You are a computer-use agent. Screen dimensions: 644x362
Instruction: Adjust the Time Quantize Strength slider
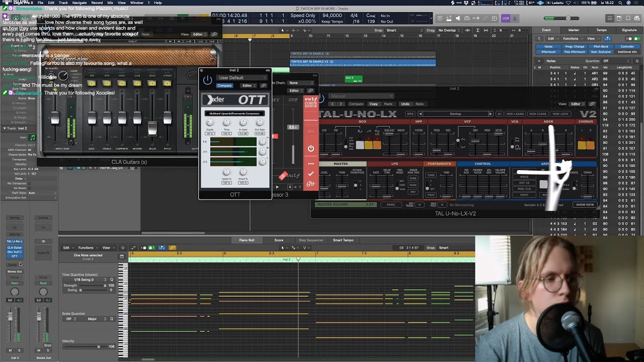click(92, 286)
